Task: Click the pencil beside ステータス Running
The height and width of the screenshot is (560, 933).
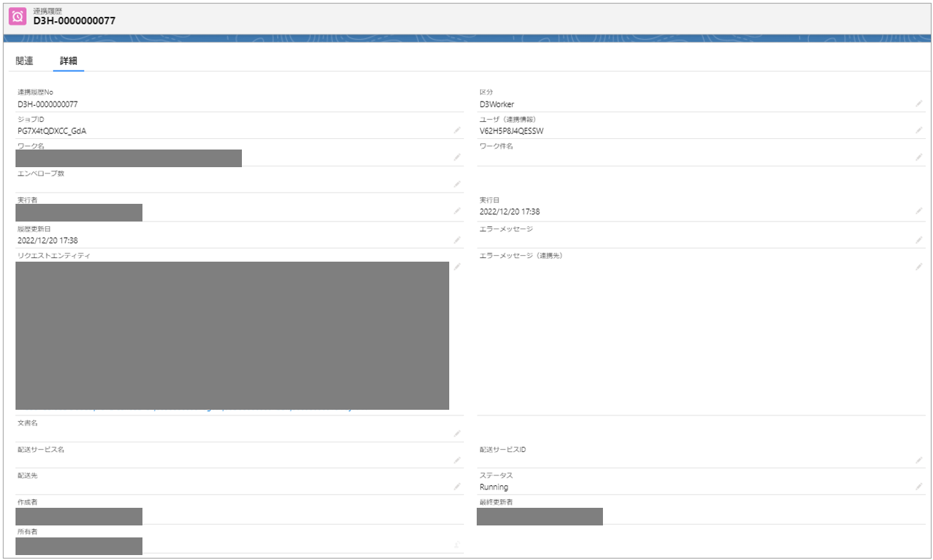Action: 919,487
